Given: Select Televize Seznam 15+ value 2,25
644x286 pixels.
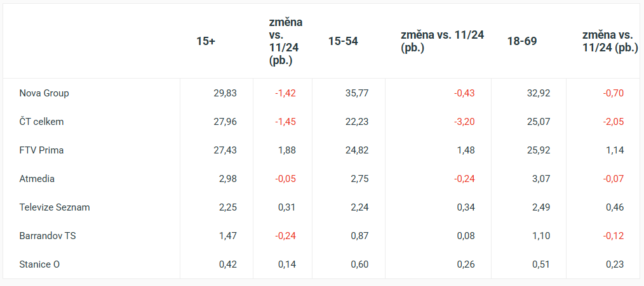Looking at the screenshot, I should (227, 207).
